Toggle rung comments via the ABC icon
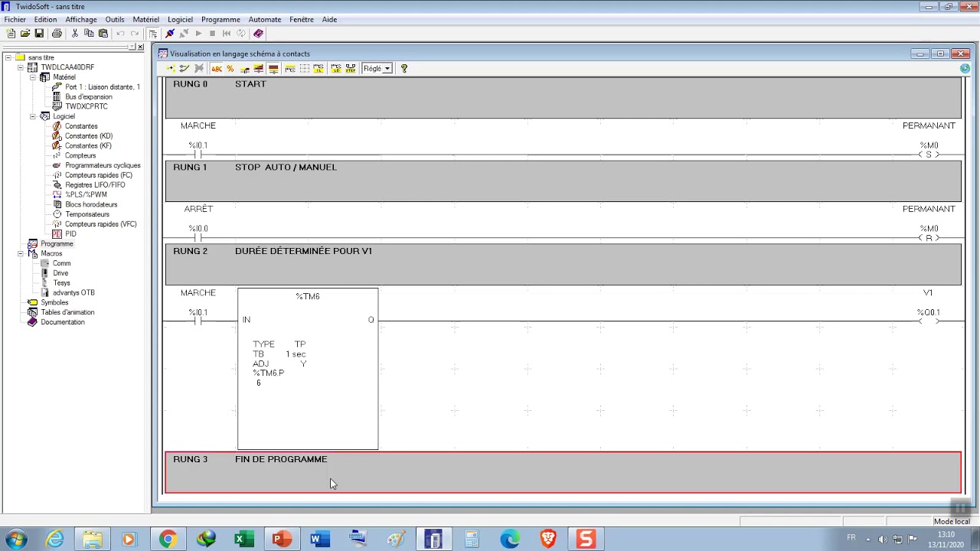The width and height of the screenshot is (980, 551). coord(217,69)
